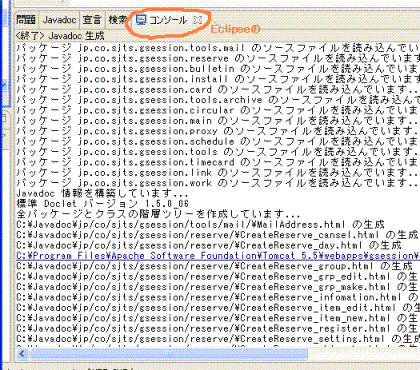
Task: Click the MailAddress.html generation line
Action: click(x=200, y=224)
